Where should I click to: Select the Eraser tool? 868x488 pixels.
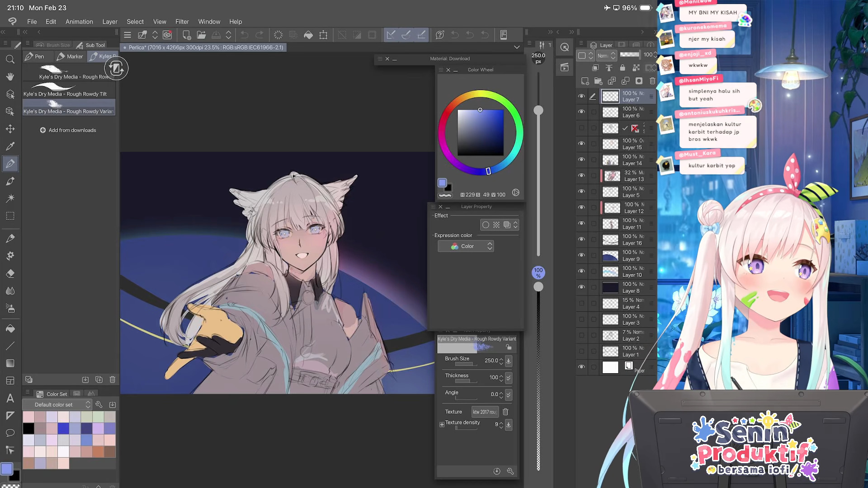[x=10, y=273]
